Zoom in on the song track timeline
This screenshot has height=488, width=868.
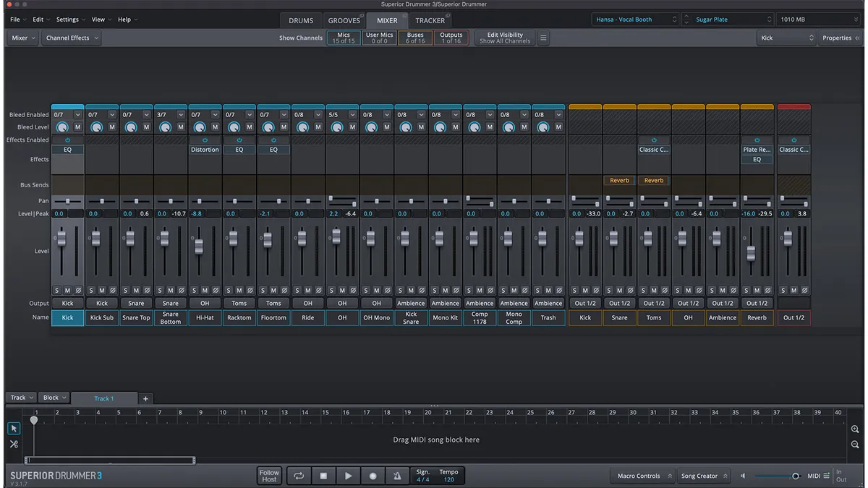pyautogui.click(x=856, y=429)
